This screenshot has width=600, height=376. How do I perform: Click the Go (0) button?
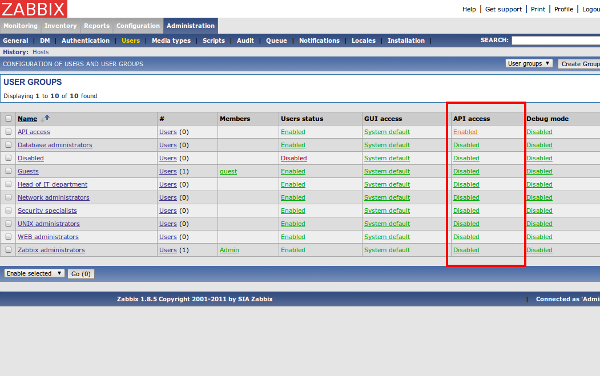pos(81,273)
